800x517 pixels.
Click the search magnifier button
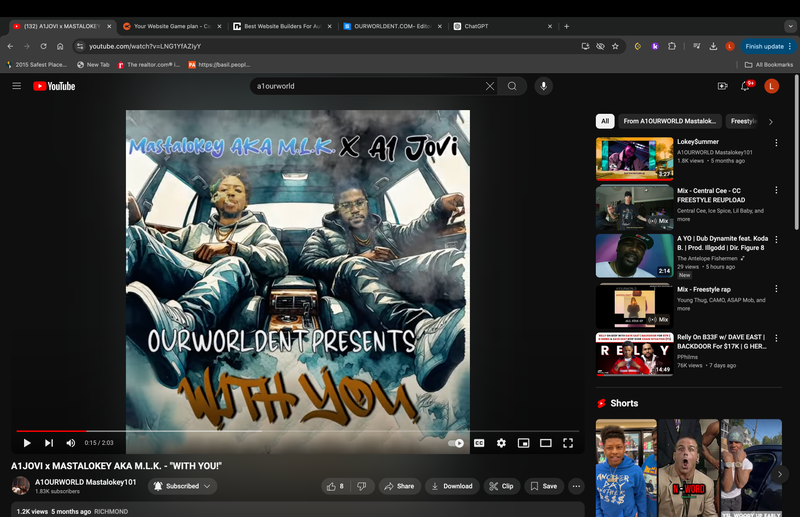coord(512,86)
